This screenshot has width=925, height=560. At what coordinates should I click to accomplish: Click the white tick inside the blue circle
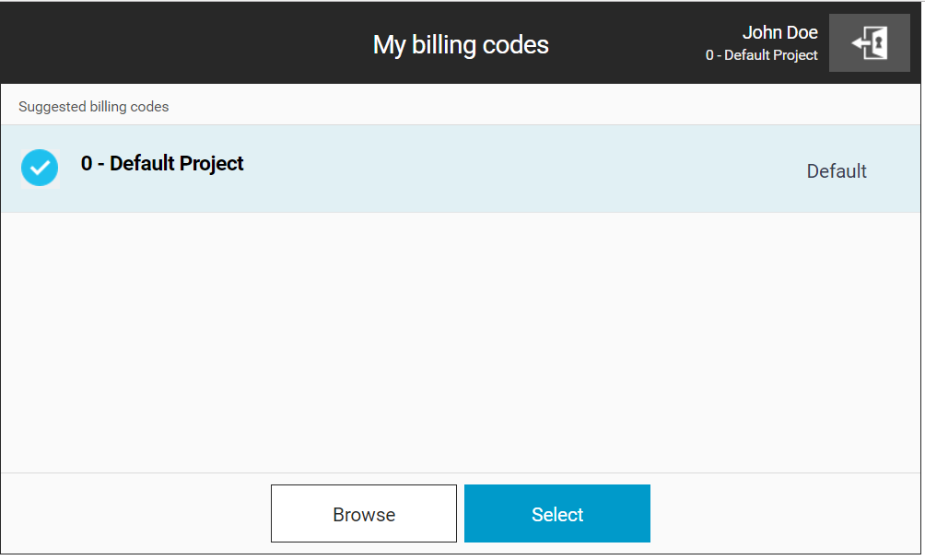[40, 168]
